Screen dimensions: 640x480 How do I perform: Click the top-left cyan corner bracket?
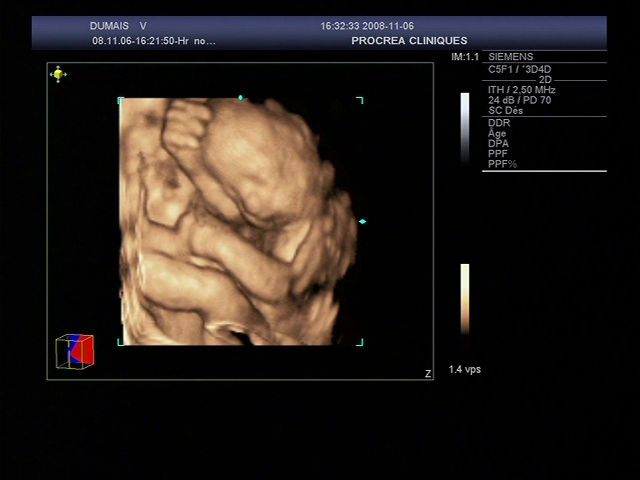pos(121,100)
